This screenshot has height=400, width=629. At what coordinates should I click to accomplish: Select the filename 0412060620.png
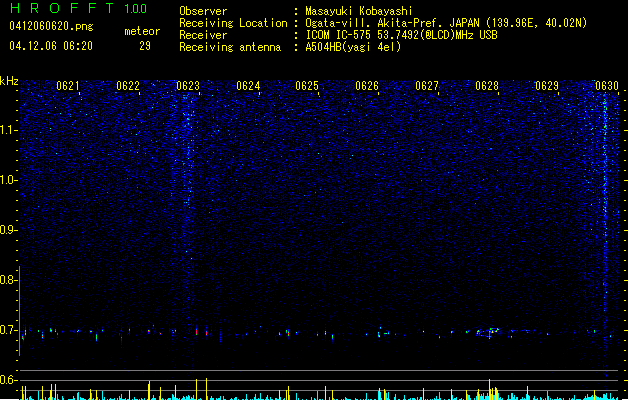click(51, 26)
